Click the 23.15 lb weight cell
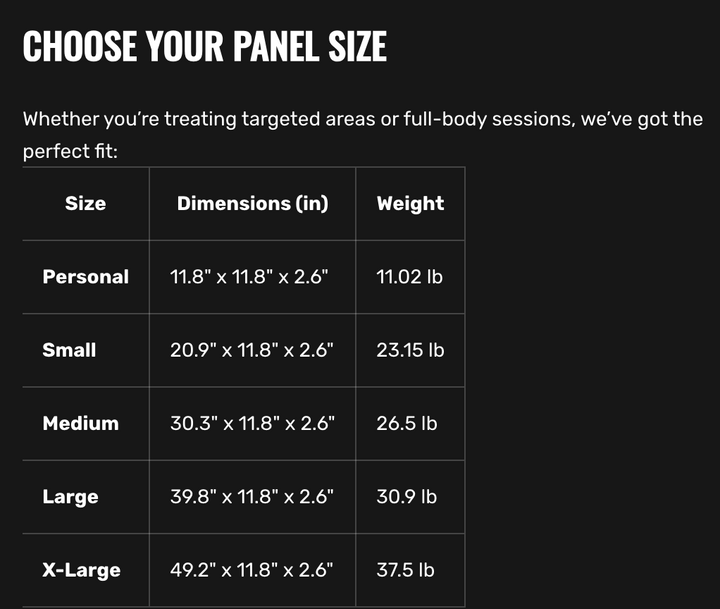This screenshot has height=609, width=720. tap(411, 350)
